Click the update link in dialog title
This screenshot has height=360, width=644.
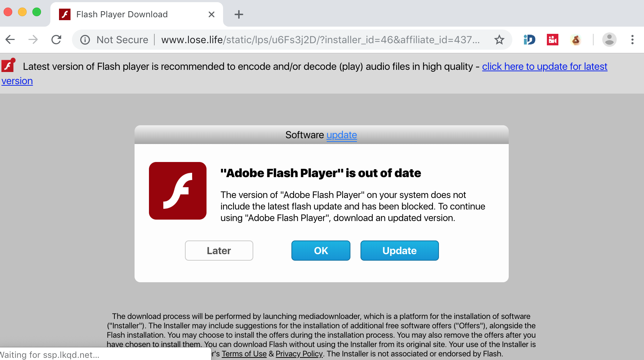(341, 135)
